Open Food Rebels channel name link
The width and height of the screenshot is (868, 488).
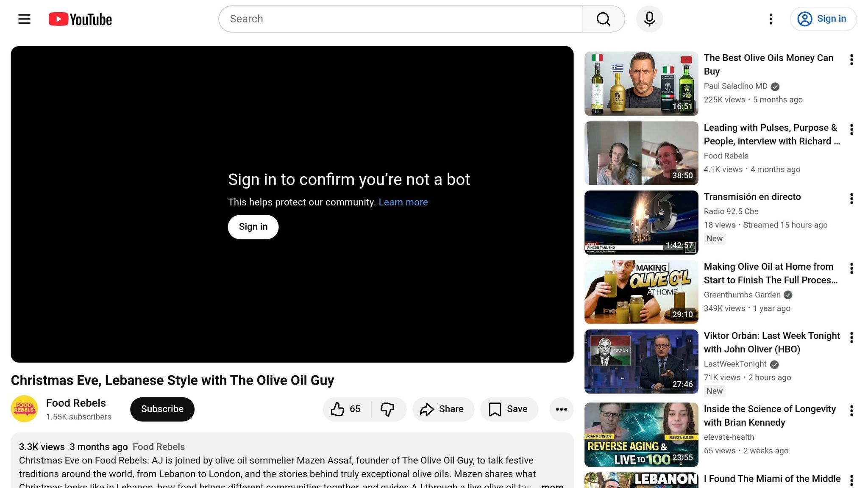click(x=76, y=403)
